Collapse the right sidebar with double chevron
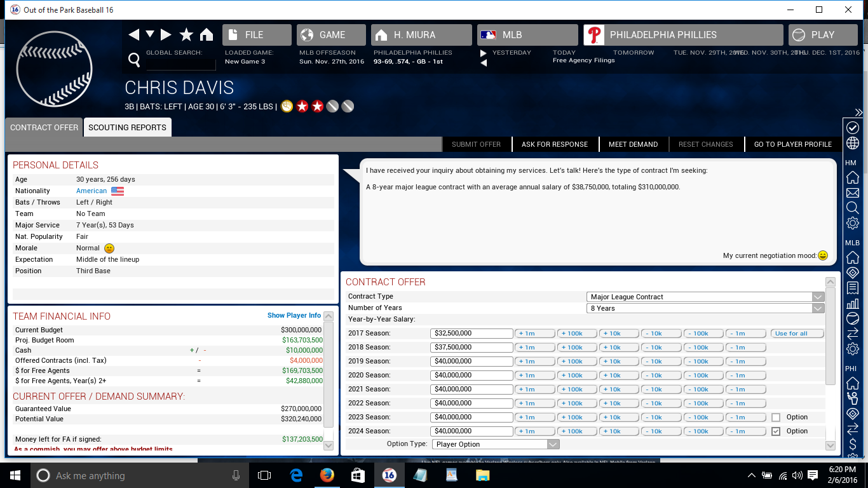Image resolution: width=868 pixels, height=488 pixels. tap(858, 112)
